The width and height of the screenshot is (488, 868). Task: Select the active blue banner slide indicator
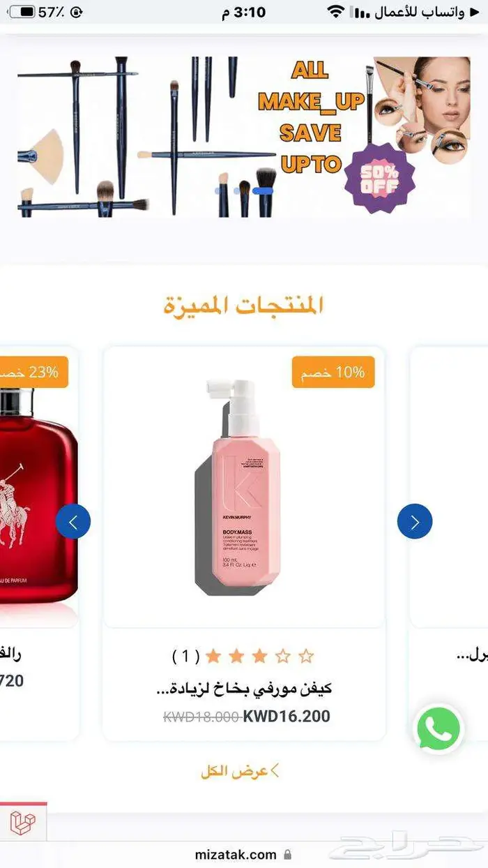(264, 190)
